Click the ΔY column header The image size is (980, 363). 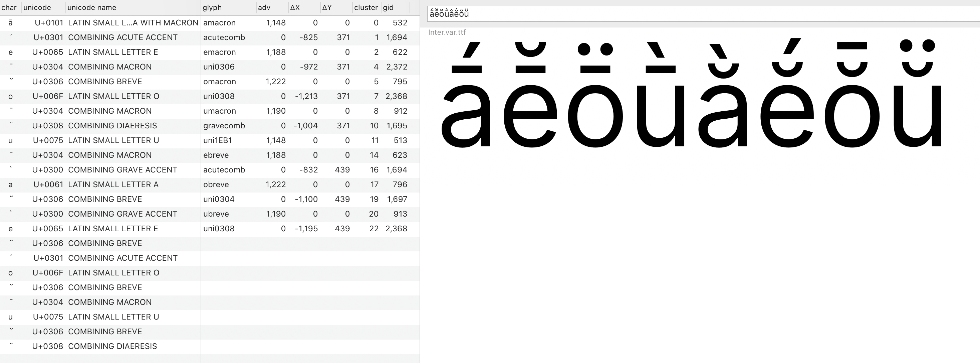[x=326, y=7]
